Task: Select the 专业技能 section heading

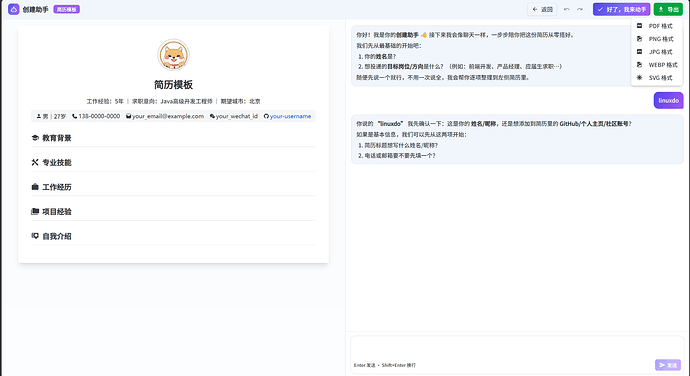Action: (56, 162)
